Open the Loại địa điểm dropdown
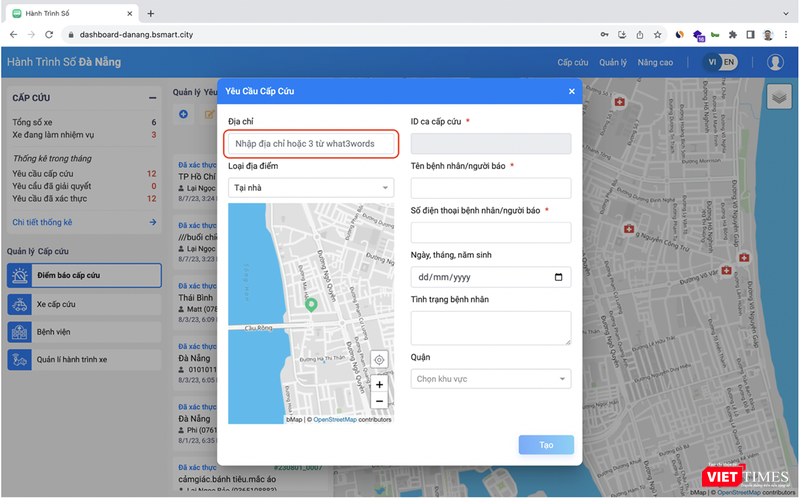Image resolution: width=800 pixels, height=498 pixels. pos(311,187)
